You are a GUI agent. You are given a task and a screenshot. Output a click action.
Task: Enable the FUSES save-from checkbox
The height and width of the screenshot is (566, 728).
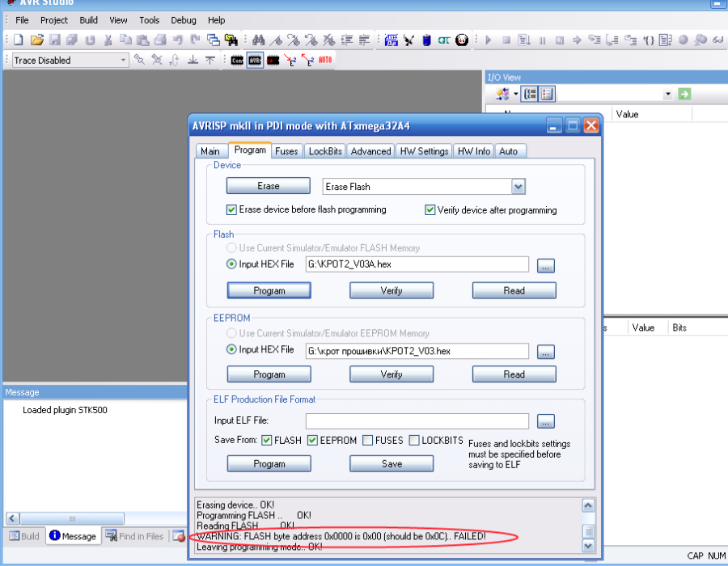tap(367, 441)
